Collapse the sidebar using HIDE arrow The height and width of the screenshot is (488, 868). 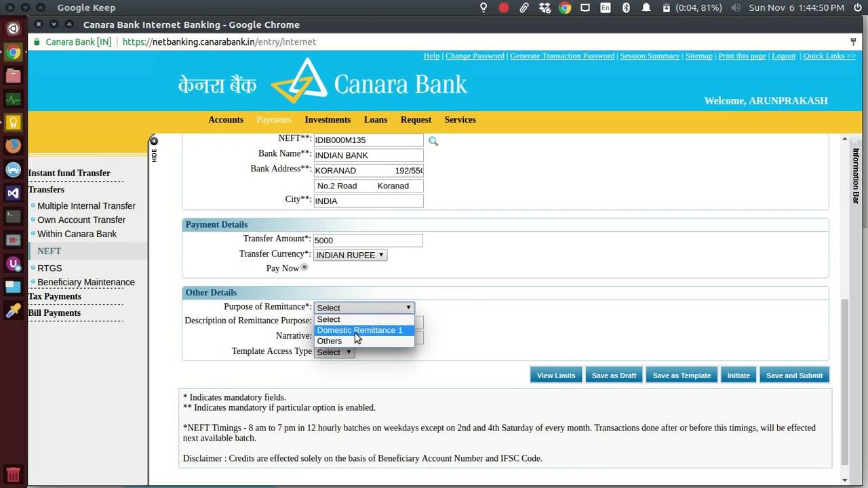[154, 141]
